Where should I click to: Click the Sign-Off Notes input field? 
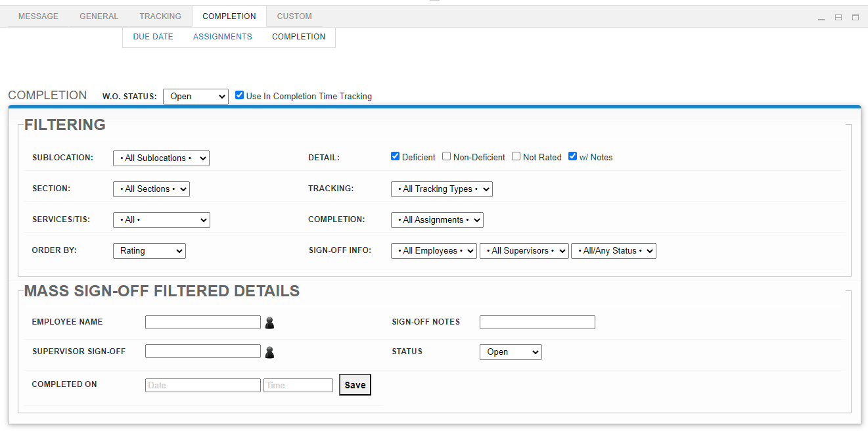[x=537, y=322]
